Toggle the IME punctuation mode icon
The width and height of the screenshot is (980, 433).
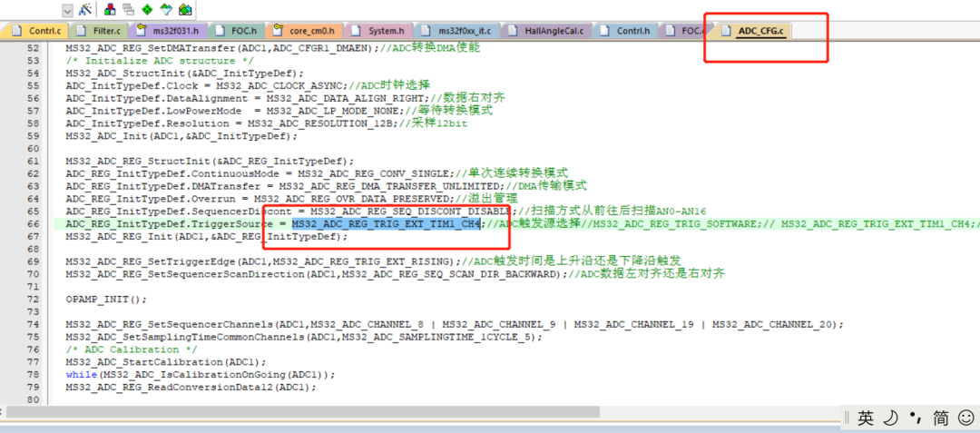[x=916, y=418]
